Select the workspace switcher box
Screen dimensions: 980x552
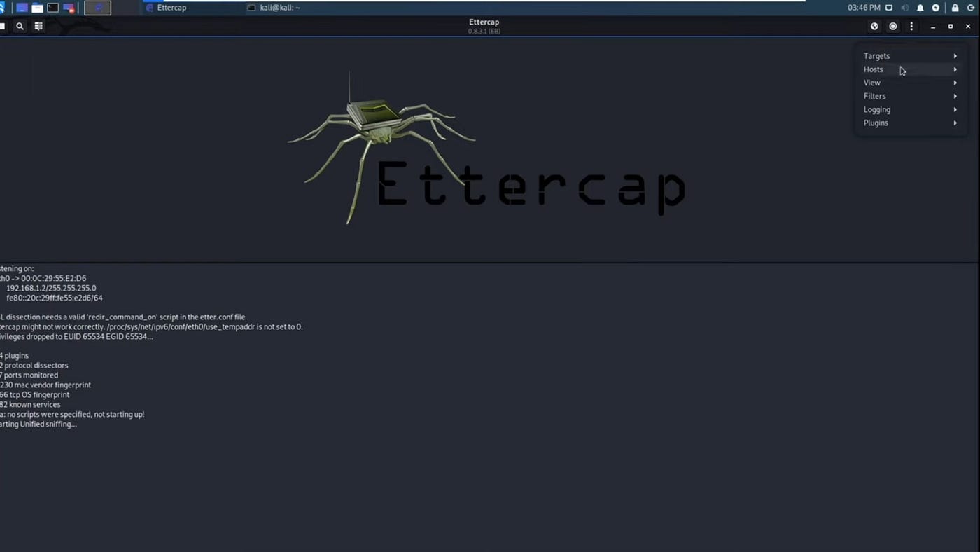tap(97, 8)
